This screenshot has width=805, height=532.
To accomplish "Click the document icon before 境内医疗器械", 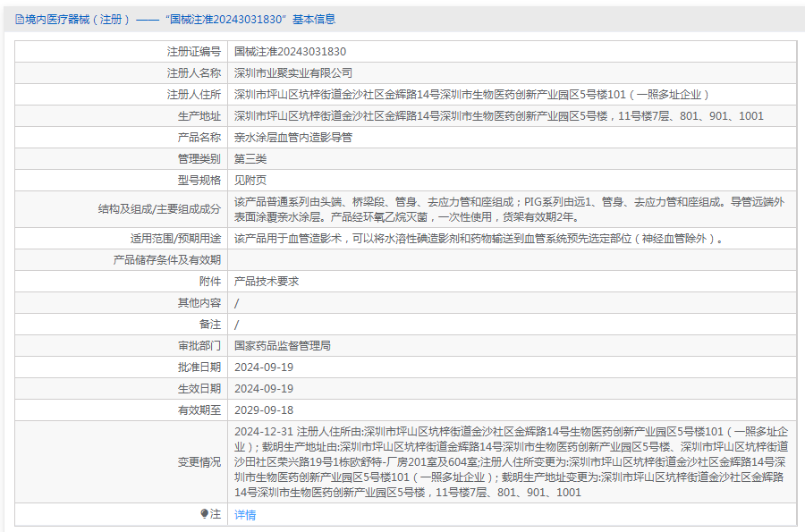I will 20,20.
